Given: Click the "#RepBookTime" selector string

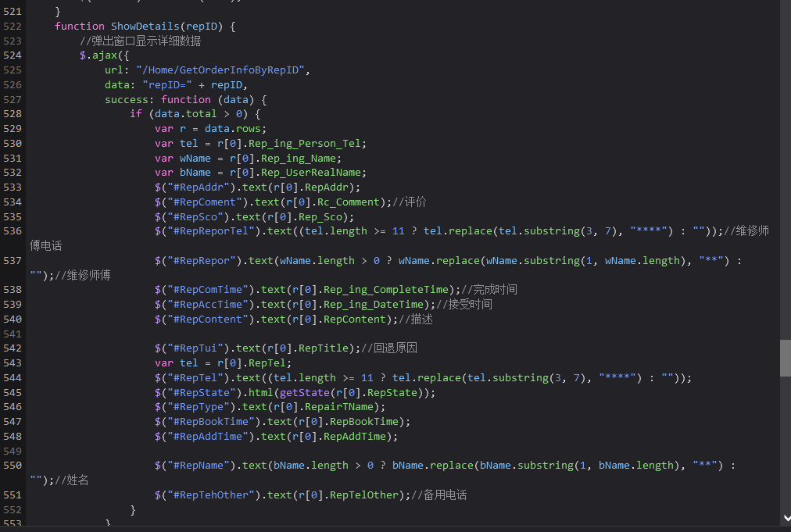Looking at the screenshot, I should pyautogui.click(x=211, y=422).
